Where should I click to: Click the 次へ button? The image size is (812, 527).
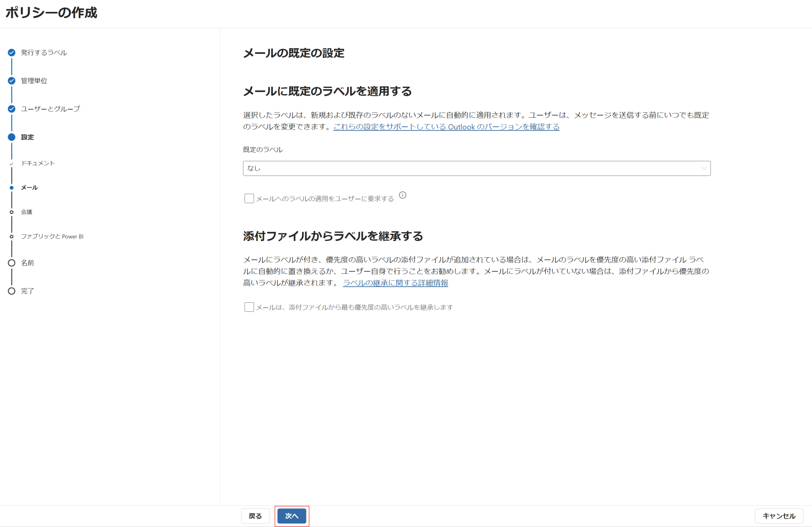pos(291,516)
